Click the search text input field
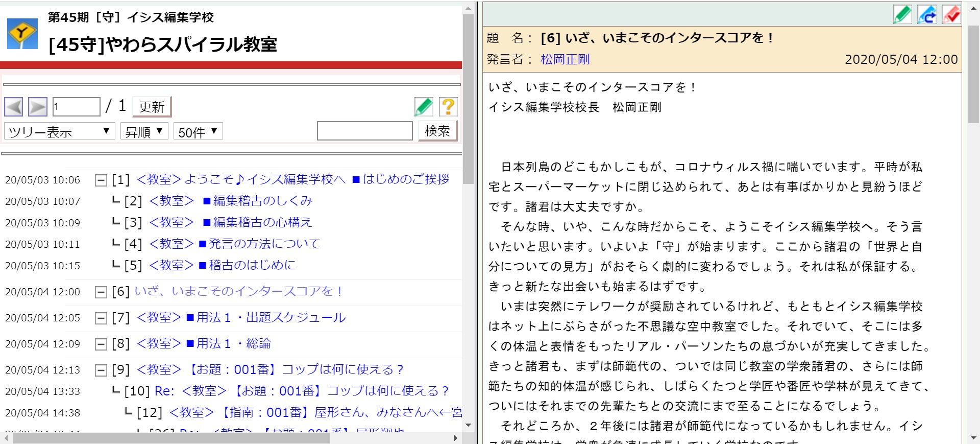 click(364, 131)
